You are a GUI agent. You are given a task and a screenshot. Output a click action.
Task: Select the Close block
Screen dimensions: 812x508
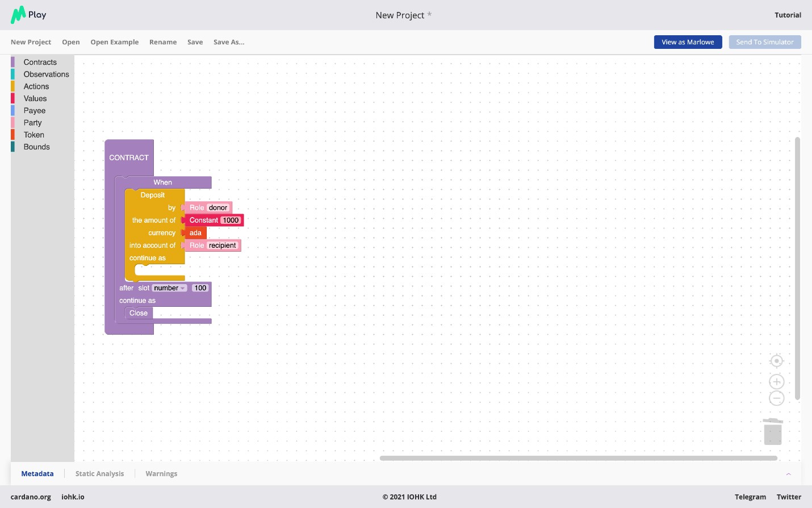139,313
